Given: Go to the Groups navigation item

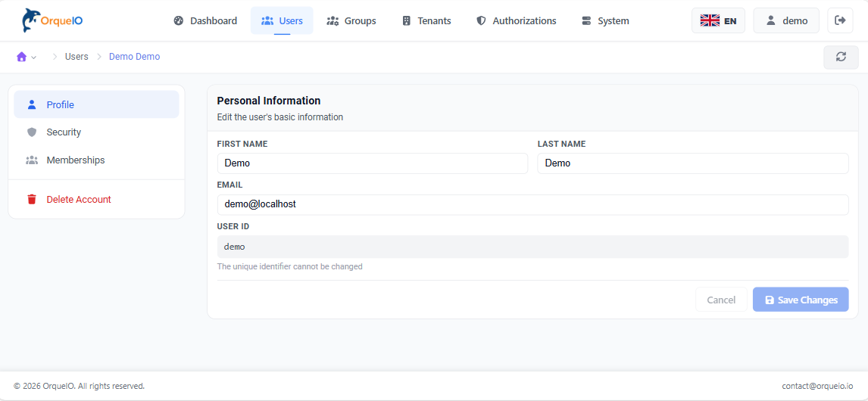Looking at the screenshot, I should coord(351,21).
